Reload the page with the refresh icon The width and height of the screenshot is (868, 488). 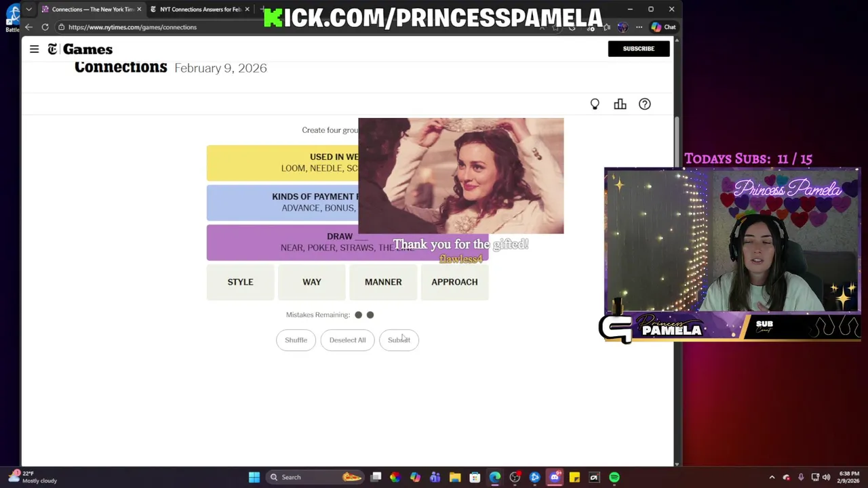click(45, 27)
